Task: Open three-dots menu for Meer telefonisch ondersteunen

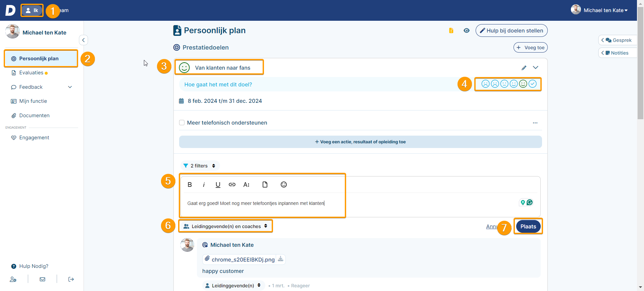Action: coord(535,123)
